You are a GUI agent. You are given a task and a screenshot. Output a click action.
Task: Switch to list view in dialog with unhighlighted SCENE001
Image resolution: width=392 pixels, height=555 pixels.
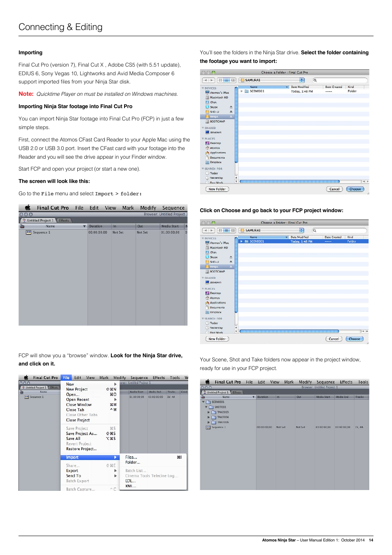click(x=226, y=80)
